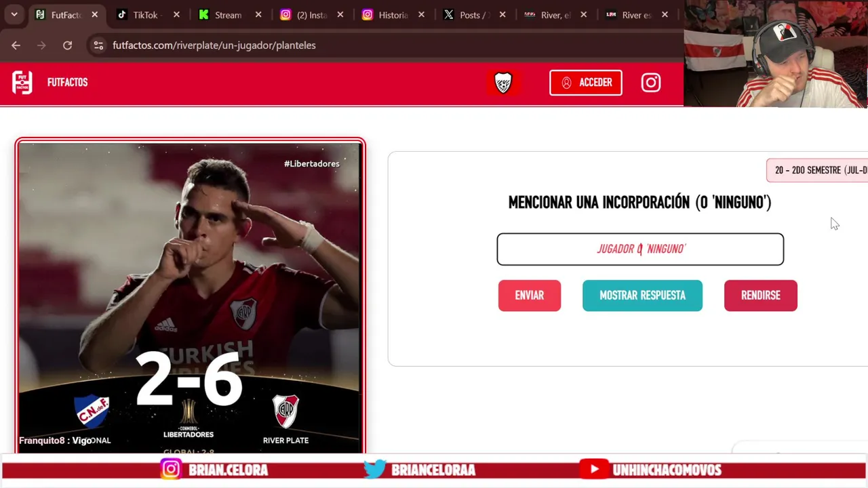Close the 'River, el' tab
868x488 pixels.
point(583,15)
